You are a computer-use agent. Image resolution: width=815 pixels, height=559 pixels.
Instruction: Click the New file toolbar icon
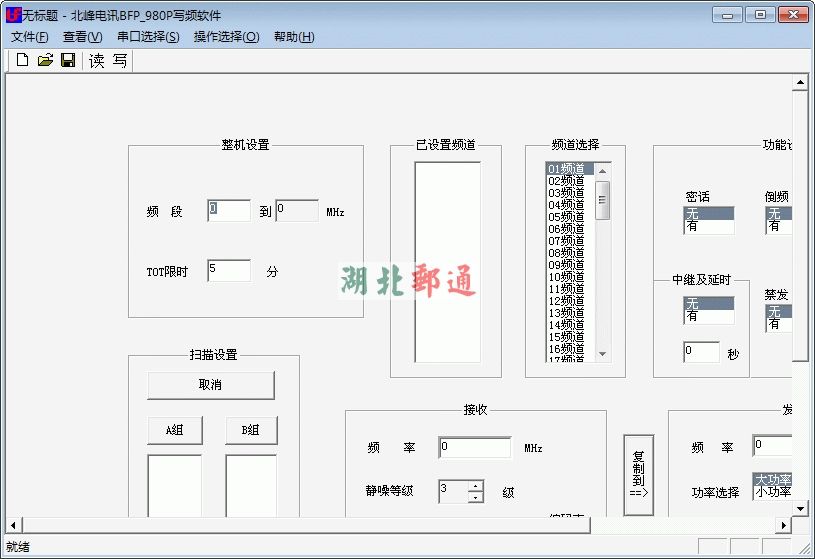(22, 61)
